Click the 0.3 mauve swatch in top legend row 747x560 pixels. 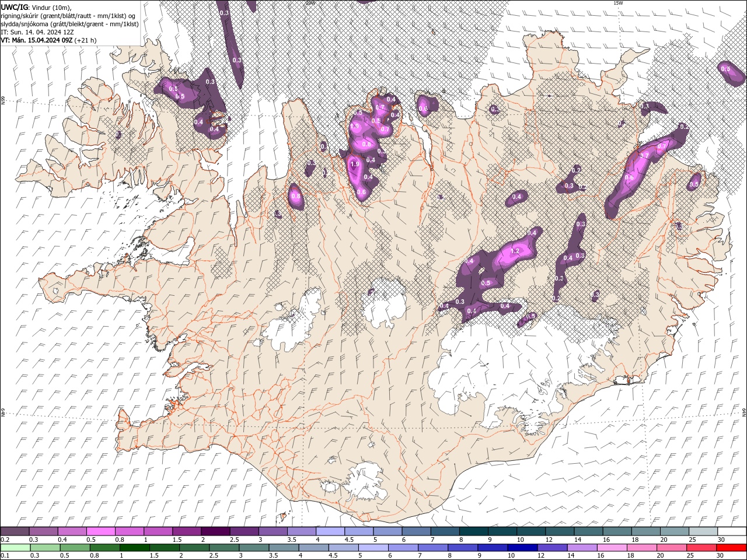point(44,531)
